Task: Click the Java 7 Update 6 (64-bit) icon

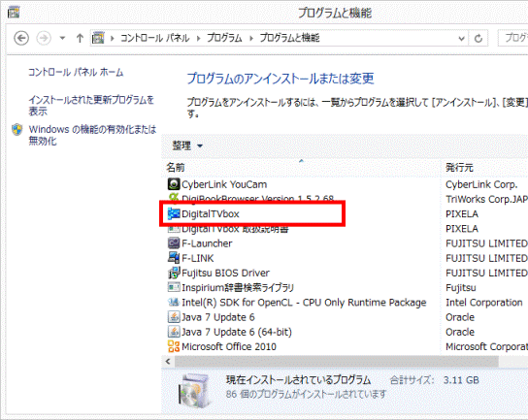Action: tap(174, 332)
